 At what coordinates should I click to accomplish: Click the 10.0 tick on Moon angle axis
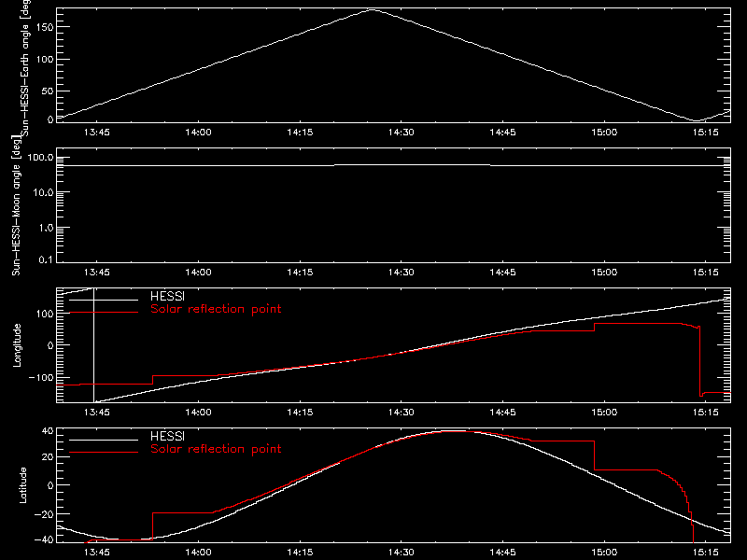43,192
